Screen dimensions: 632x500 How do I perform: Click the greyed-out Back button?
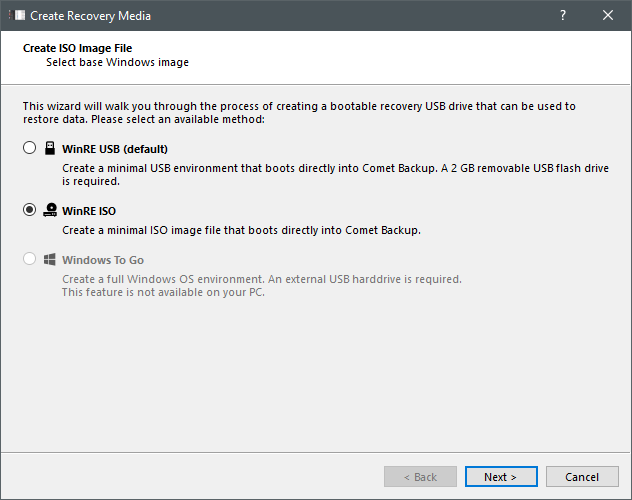point(420,477)
